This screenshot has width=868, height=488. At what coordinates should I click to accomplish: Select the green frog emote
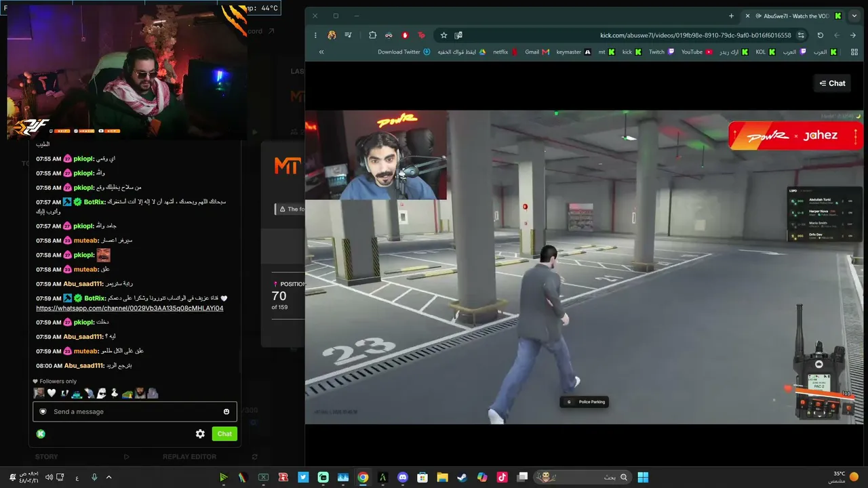click(127, 393)
